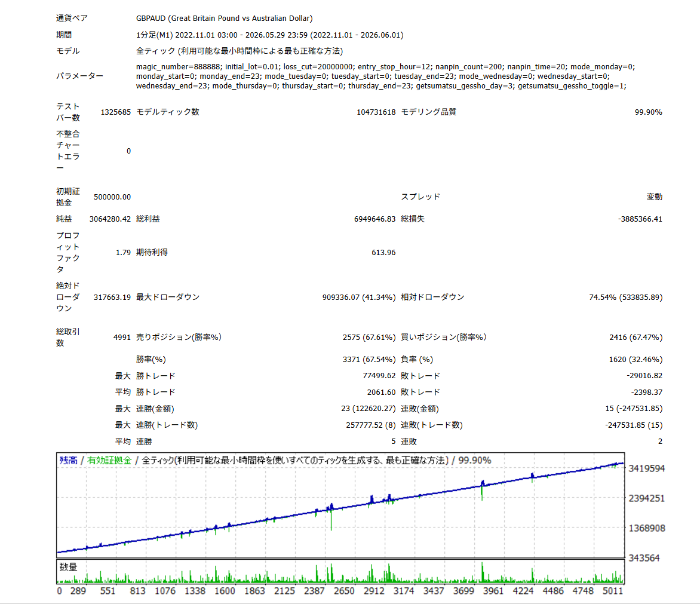Click the consecutive losses value 15 (-247531.85)
700x604 pixels.
point(634,409)
